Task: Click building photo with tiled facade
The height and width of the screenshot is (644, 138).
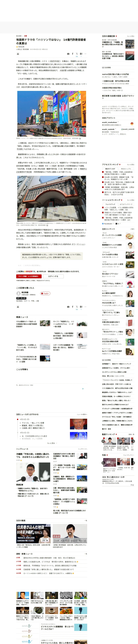Action: click(52, 199)
